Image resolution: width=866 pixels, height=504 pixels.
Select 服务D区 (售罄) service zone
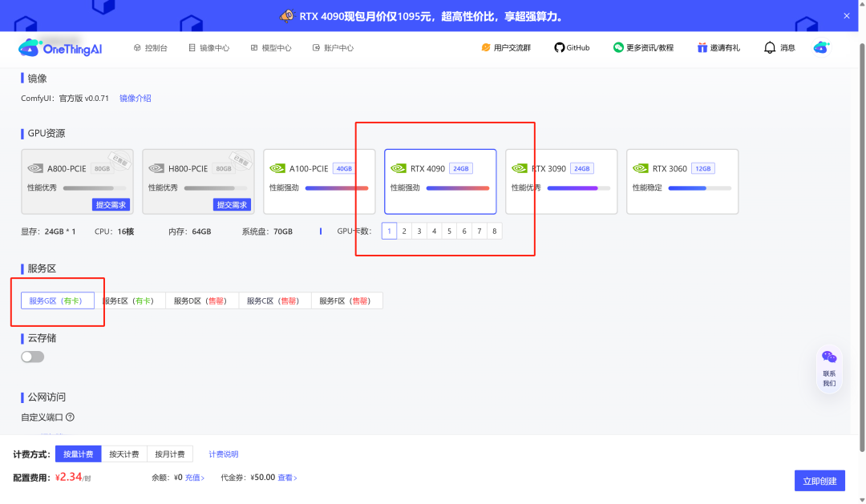point(202,300)
